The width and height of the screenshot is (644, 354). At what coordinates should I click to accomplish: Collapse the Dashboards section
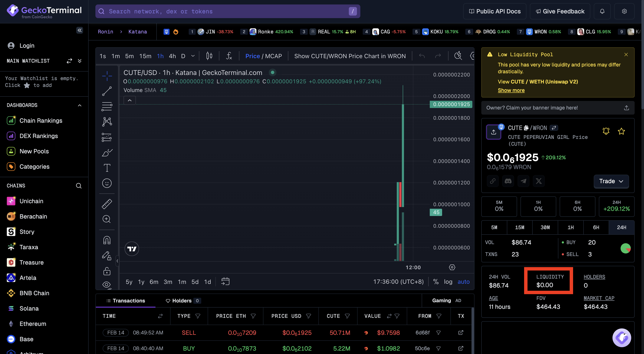point(79,105)
